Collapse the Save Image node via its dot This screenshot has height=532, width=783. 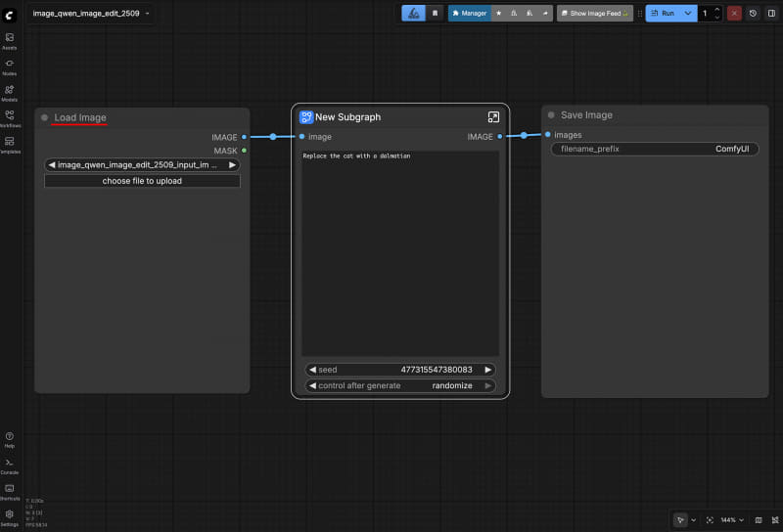pyautogui.click(x=551, y=115)
